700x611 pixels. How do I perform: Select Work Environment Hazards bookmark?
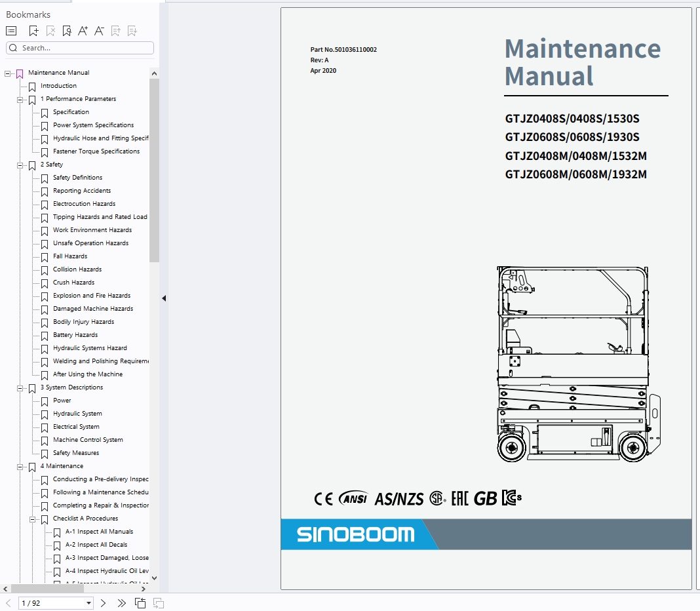(92, 230)
